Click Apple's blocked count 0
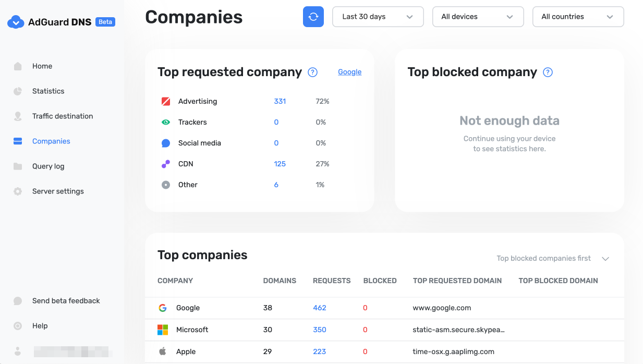This screenshot has height=364, width=643. click(x=365, y=352)
